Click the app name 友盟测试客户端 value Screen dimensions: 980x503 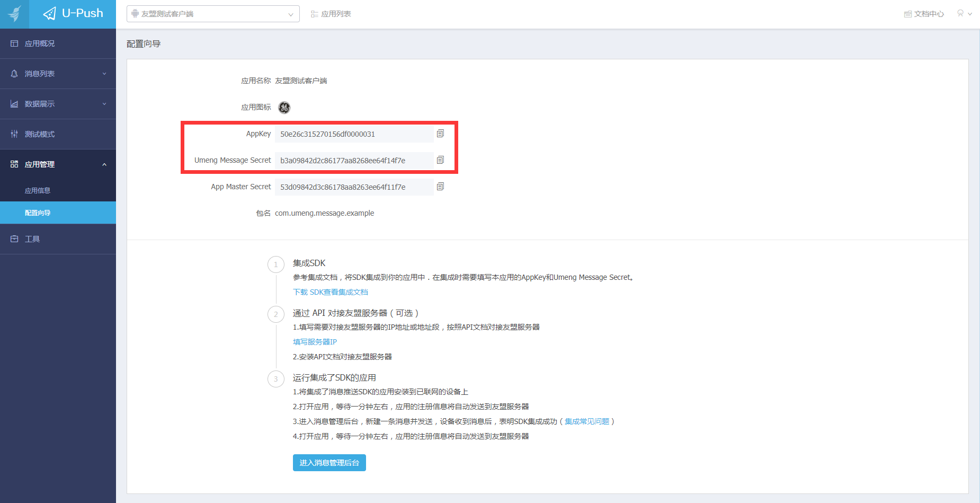pyautogui.click(x=301, y=81)
